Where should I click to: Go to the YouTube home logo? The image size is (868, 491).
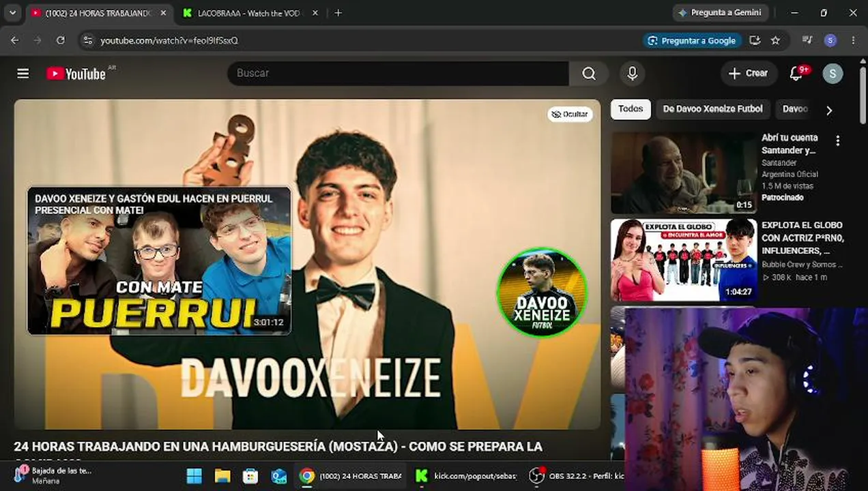point(76,74)
